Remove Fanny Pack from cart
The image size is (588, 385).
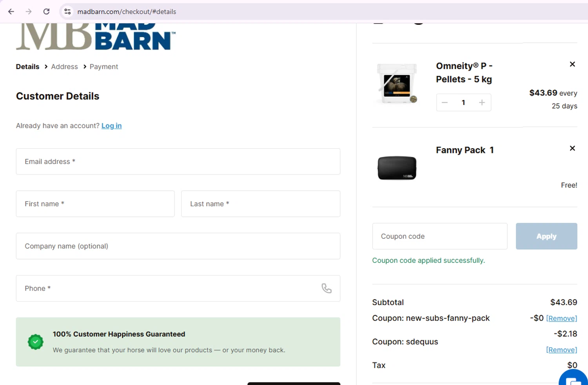coord(572,148)
